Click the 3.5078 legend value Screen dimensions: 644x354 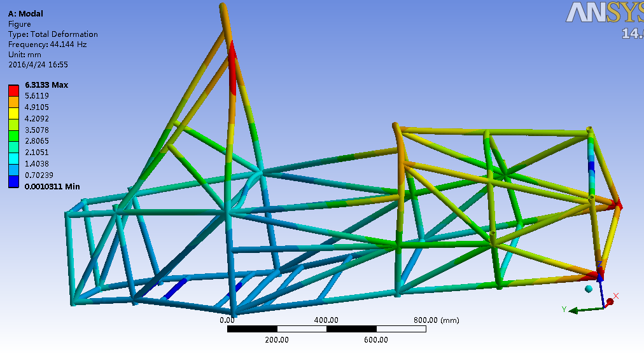click(37, 130)
